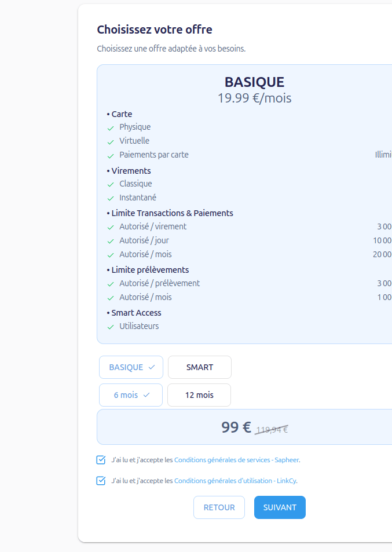Click the checkmark inside the 6 mois button

[x=146, y=395]
